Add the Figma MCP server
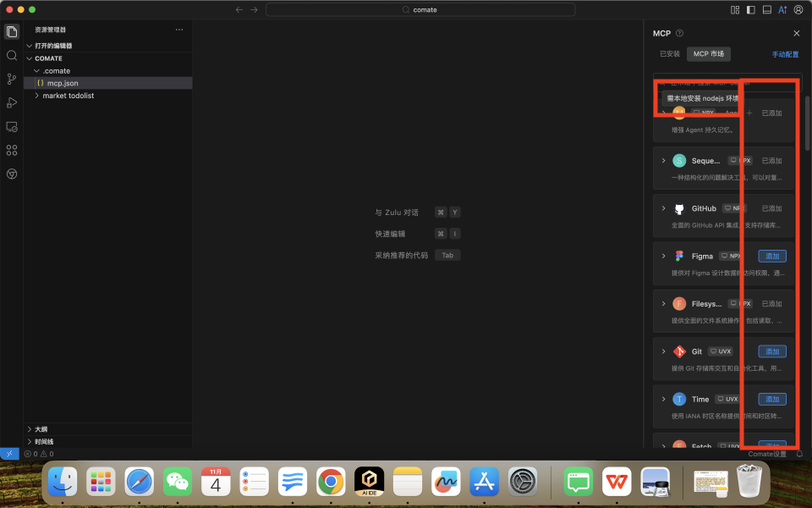This screenshot has height=508, width=812. point(771,256)
